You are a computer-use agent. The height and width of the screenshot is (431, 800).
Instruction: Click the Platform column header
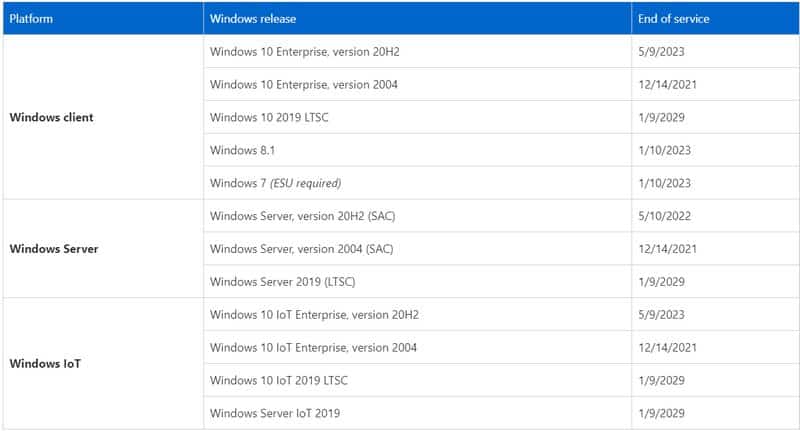(31, 19)
